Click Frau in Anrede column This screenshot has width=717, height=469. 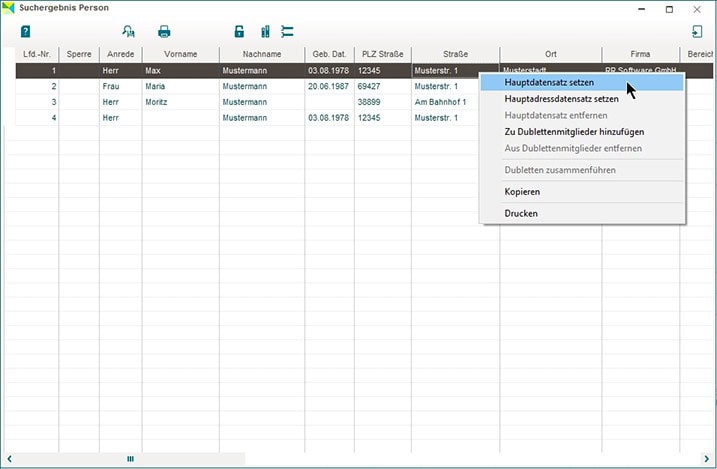pos(121,86)
